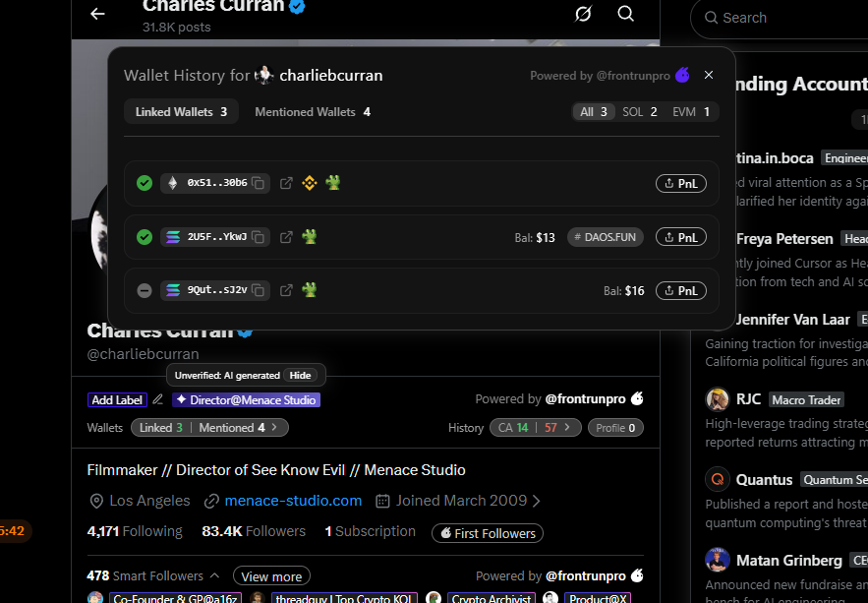Screen dimensions: 868x603
Task: Click the frog icon on 2U5F..YkwJ row
Action: pos(310,237)
